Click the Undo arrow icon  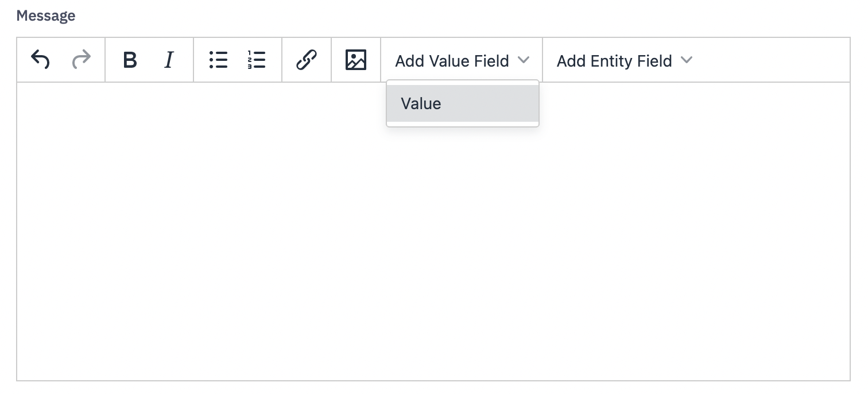[40, 60]
